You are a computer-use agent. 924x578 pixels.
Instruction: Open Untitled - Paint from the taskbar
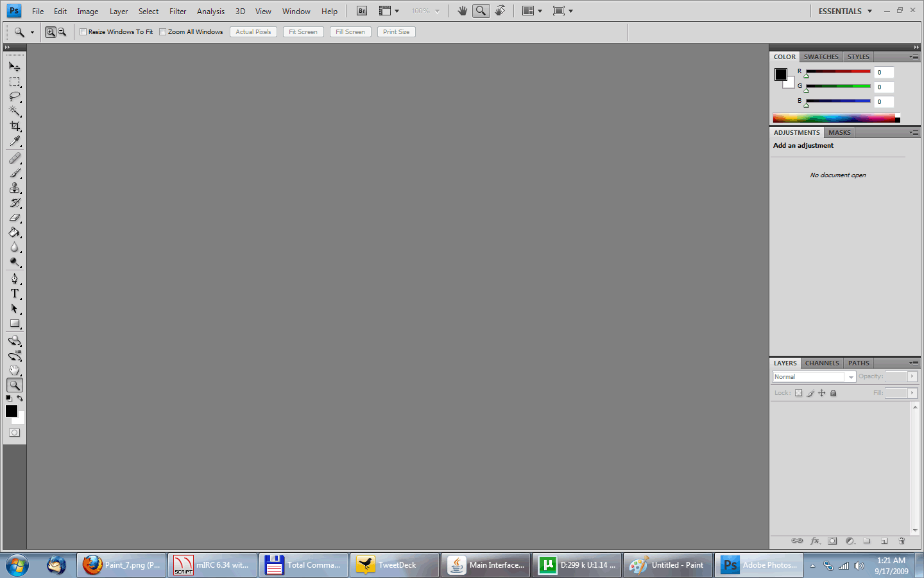[x=668, y=565]
